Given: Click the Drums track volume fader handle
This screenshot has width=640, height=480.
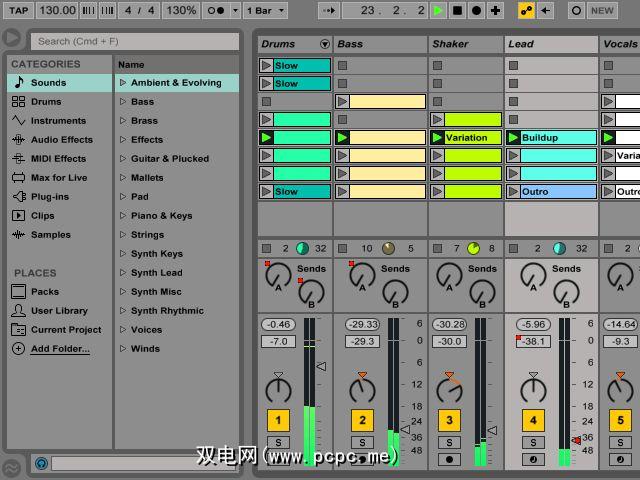Looking at the screenshot, I should pyautogui.click(x=321, y=367).
